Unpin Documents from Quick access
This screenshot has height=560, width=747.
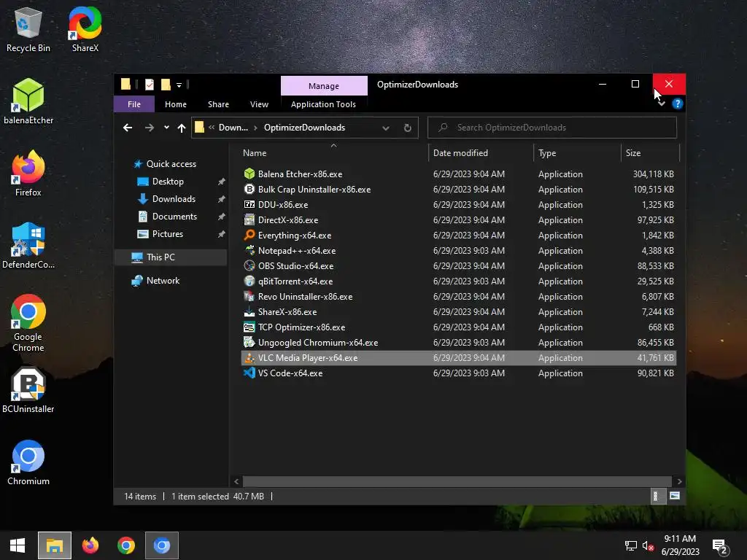click(x=222, y=217)
